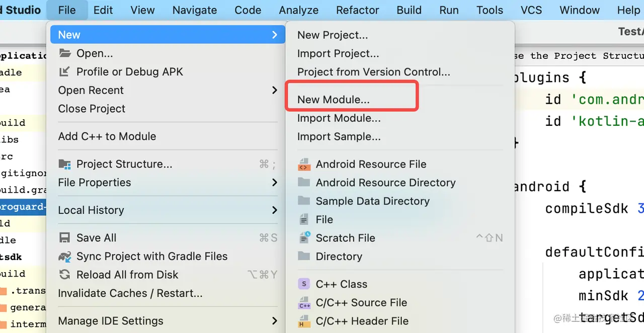Click the Sample Data Directory folder icon
Screen dimensions: 644x333
304,201
